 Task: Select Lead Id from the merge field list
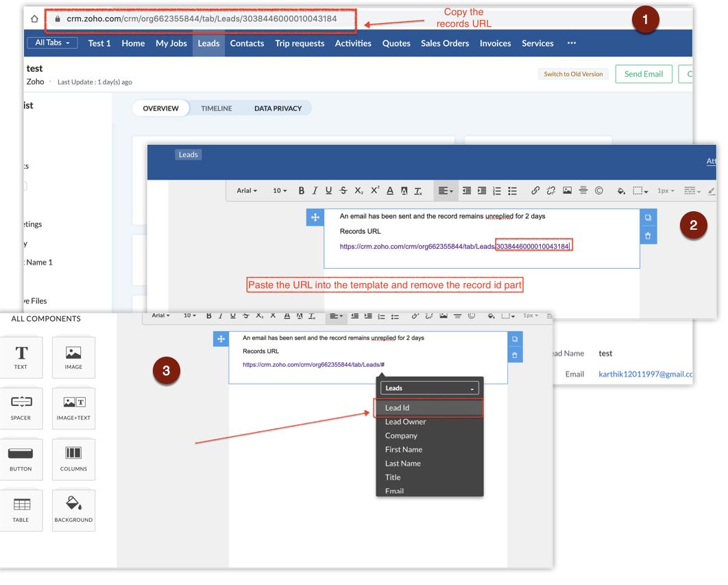tap(428, 407)
